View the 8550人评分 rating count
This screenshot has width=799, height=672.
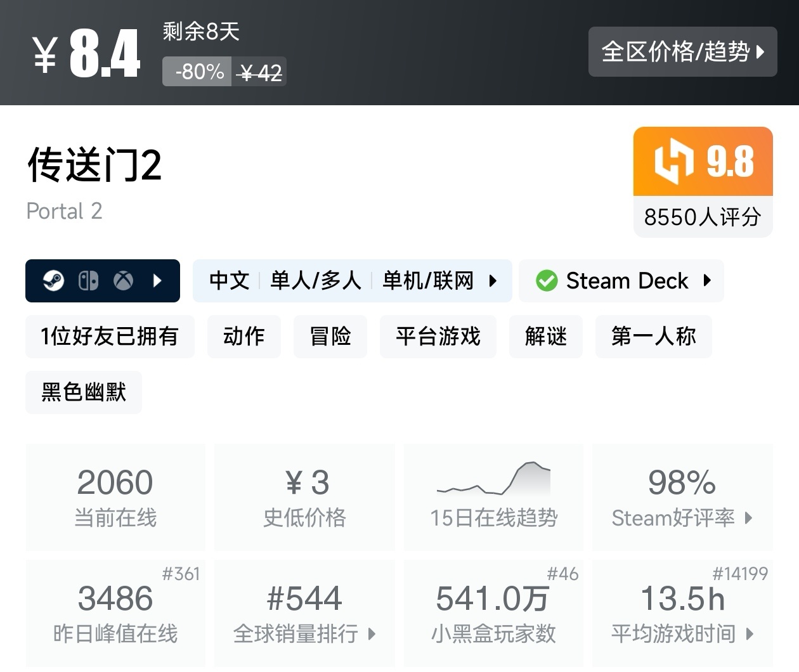[703, 217]
